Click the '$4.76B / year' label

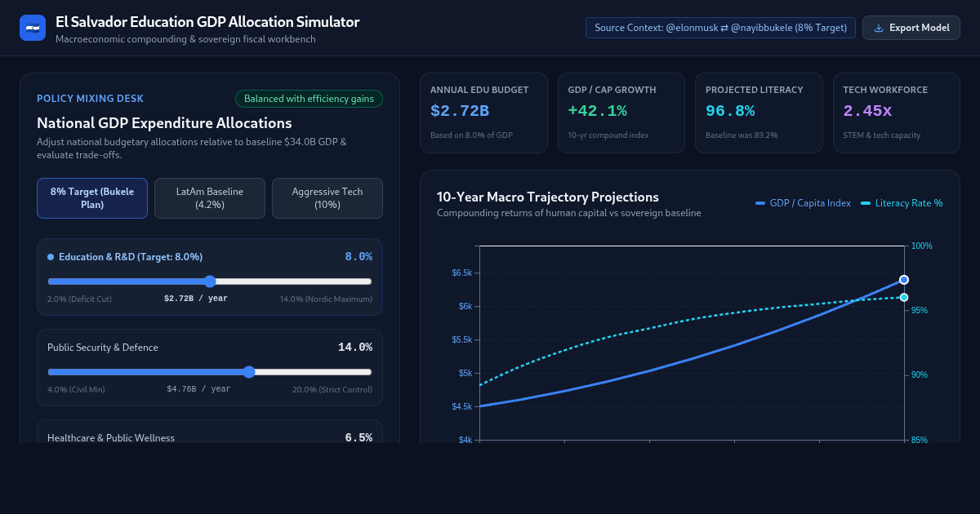coord(198,389)
